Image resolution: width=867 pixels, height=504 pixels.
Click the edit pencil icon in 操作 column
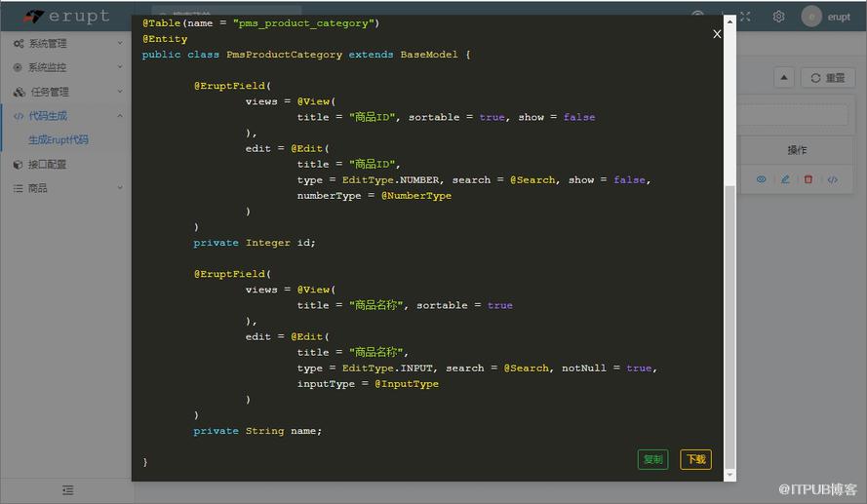click(785, 179)
